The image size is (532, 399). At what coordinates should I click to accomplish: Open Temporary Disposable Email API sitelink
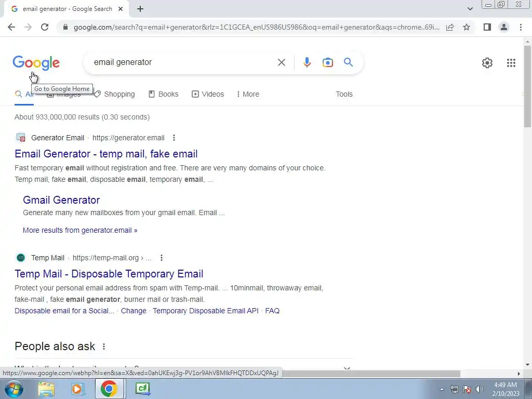[206, 311]
